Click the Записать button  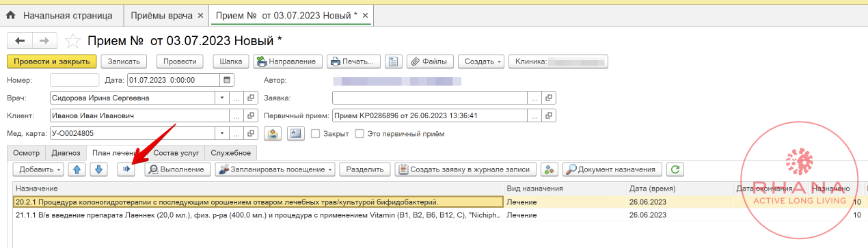124,61
